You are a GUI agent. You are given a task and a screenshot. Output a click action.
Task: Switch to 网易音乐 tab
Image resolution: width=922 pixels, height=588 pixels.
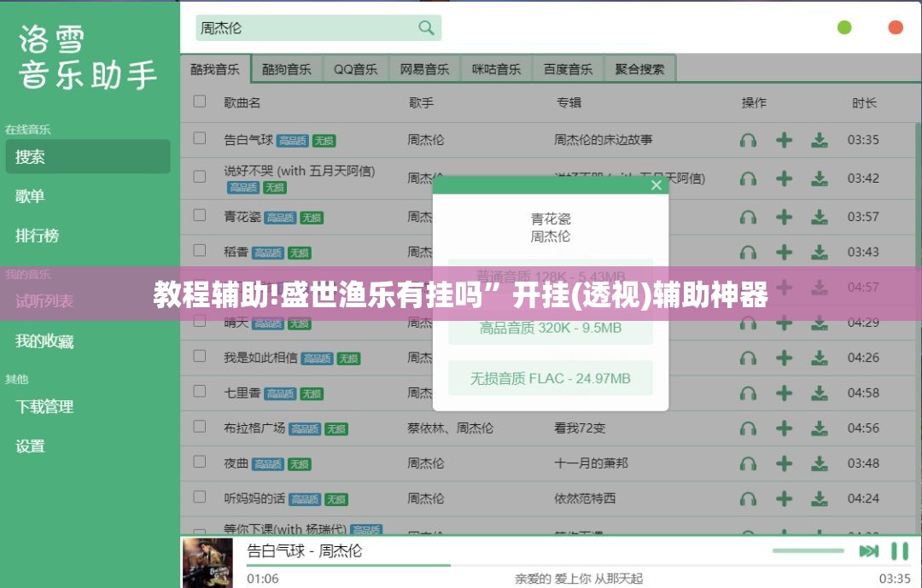coord(424,69)
